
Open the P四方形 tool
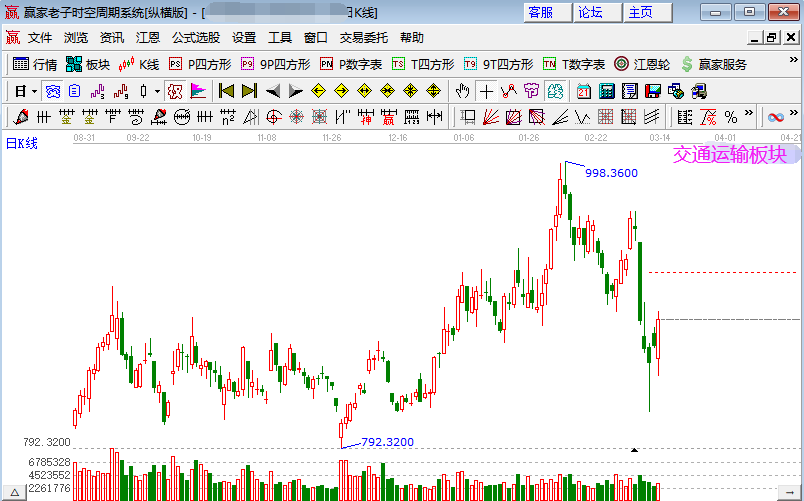coord(200,64)
